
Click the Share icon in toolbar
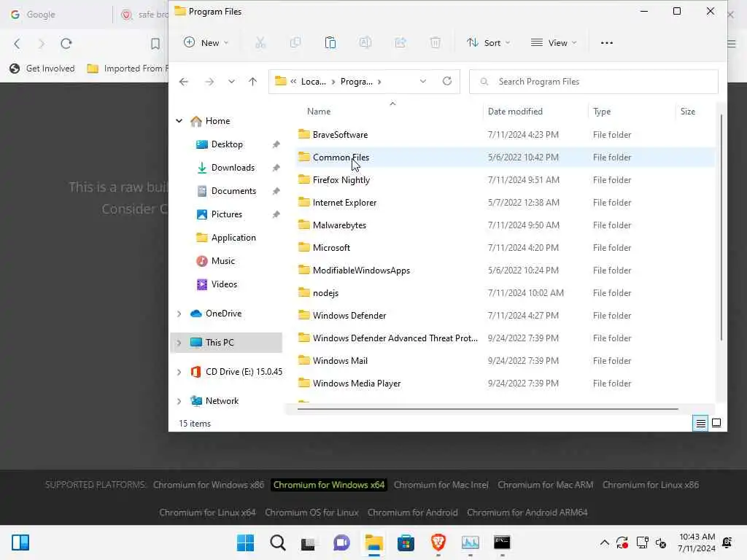pos(400,43)
